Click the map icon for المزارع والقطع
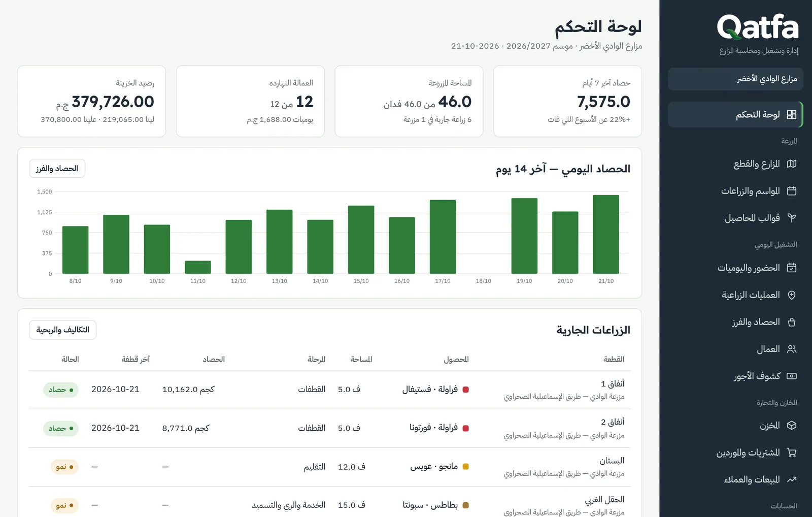 [x=791, y=164]
